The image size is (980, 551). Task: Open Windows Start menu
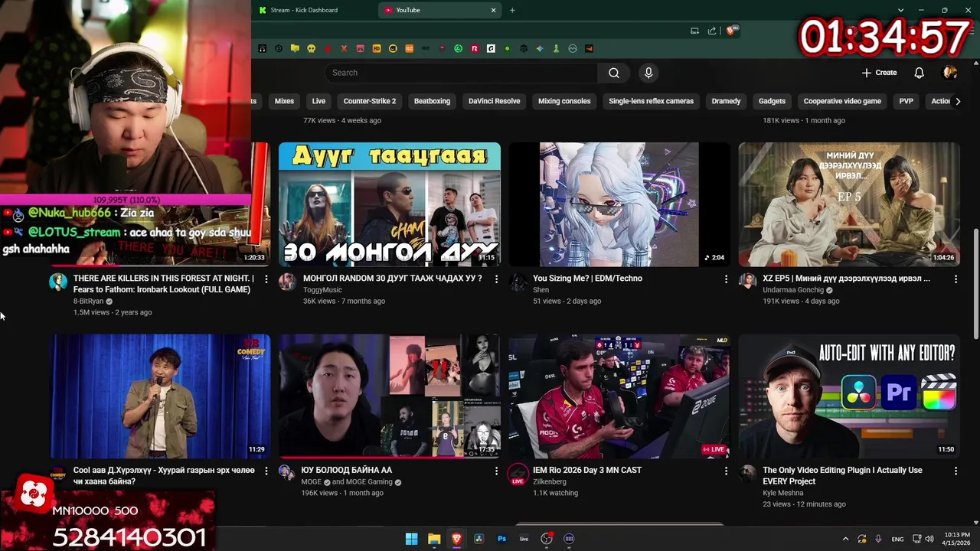click(411, 539)
